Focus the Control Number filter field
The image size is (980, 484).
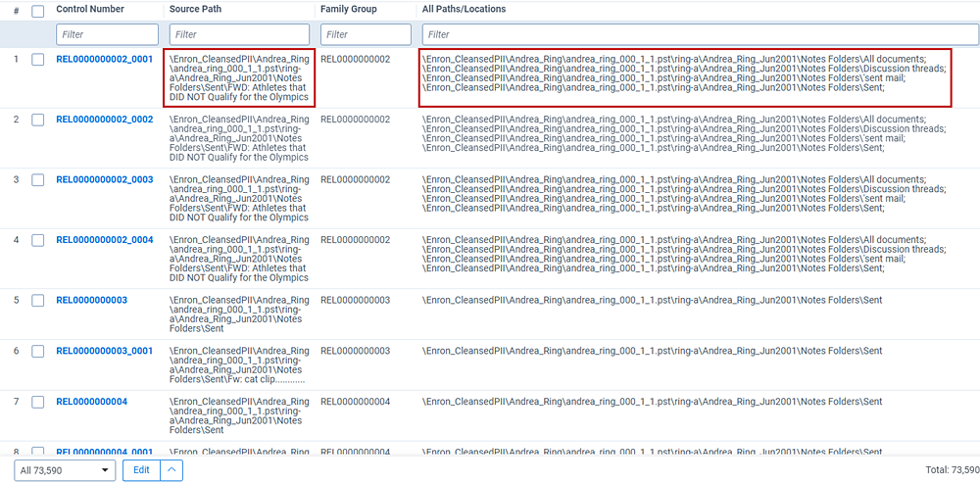pos(108,34)
